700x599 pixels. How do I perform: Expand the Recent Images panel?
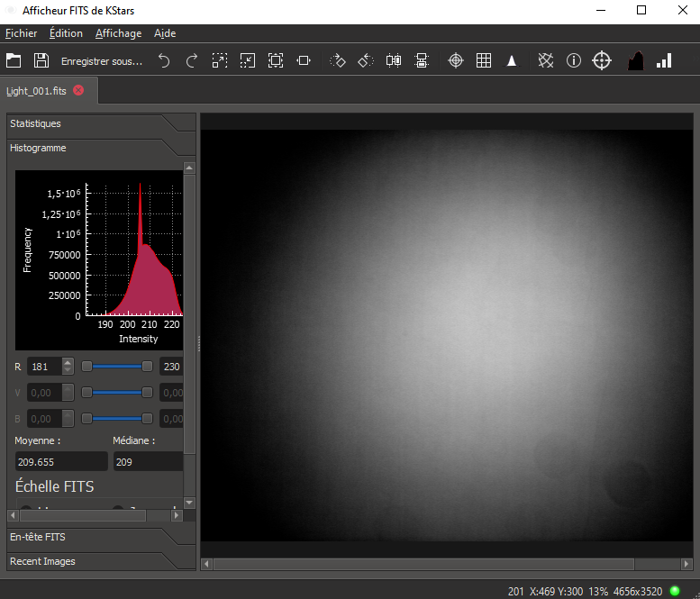tap(42, 561)
